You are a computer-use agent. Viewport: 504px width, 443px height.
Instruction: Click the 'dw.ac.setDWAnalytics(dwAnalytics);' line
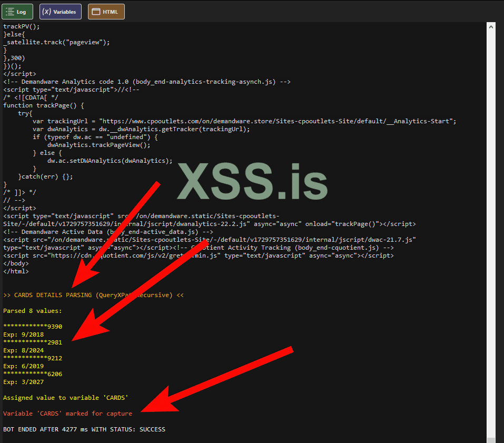point(110,161)
